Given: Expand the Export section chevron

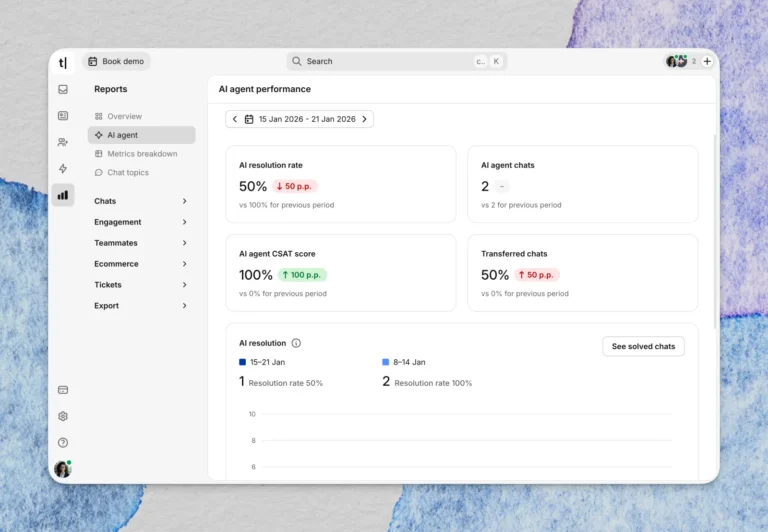Looking at the screenshot, I should tap(185, 306).
